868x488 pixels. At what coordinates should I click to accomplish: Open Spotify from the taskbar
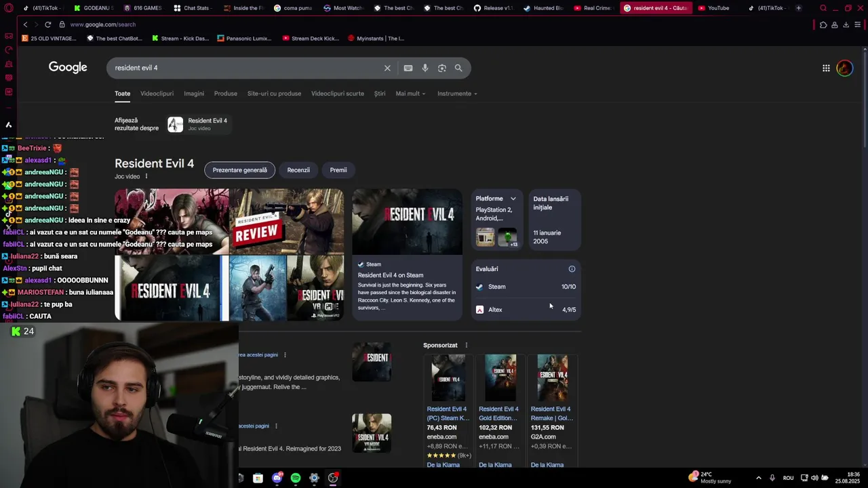(296, 478)
